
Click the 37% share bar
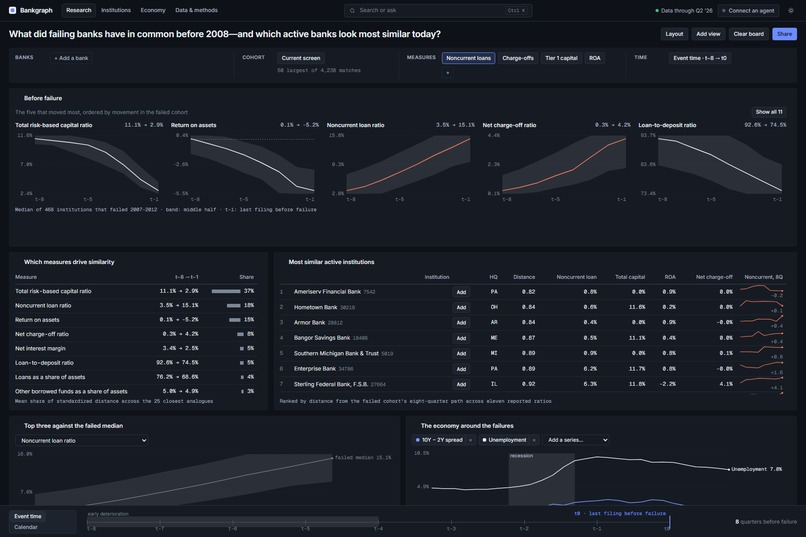pyautogui.click(x=226, y=291)
